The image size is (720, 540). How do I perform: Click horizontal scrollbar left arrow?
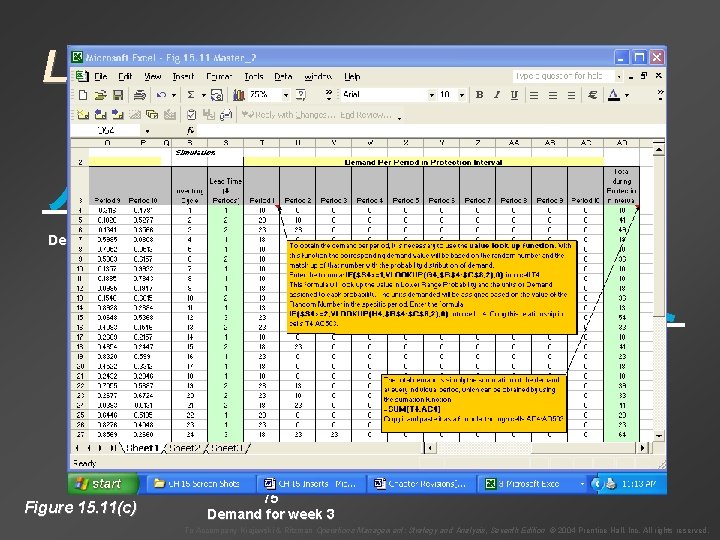430,447
